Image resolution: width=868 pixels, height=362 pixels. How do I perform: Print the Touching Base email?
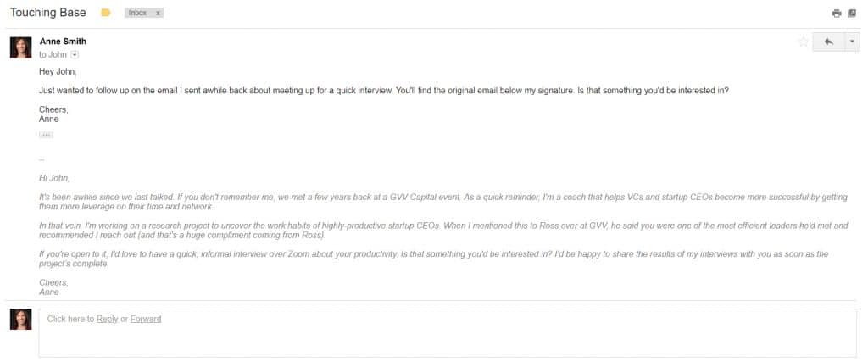point(837,14)
